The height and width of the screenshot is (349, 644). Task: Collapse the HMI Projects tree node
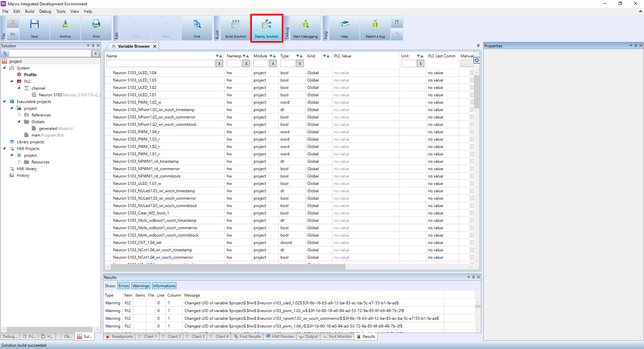pyautogui.click(x=4, y=148)
